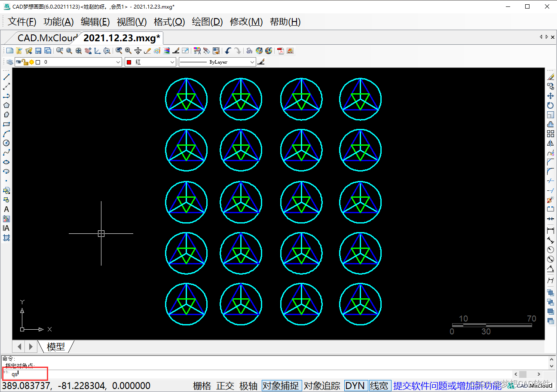The width and height of the screenshot is (557, 392).
Task: Open the 视图(V) menu
Action: pyautogui.click(x=132, y=21)
